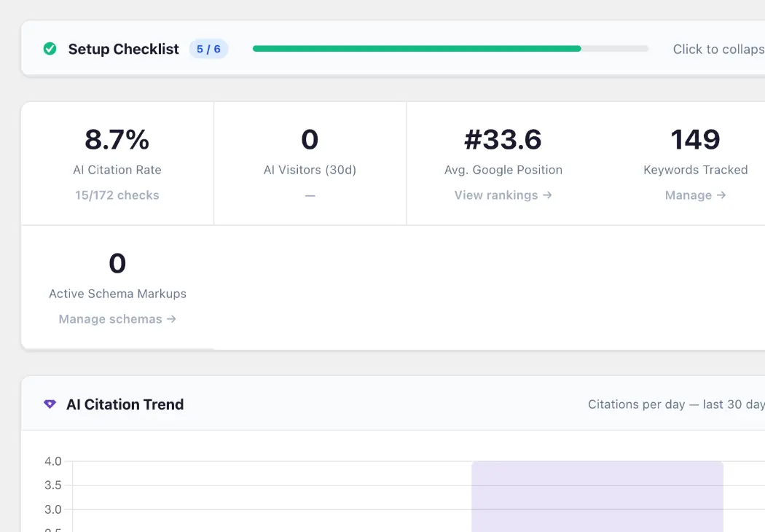This screenshot has height=532, width=765.
Task: Click the Citations per day subtitle
Action: click(676, 404)
